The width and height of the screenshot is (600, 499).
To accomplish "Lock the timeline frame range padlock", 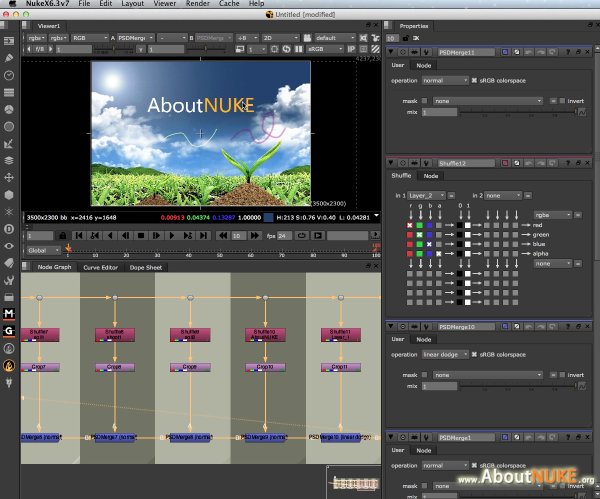I will [x=63, y=235].
